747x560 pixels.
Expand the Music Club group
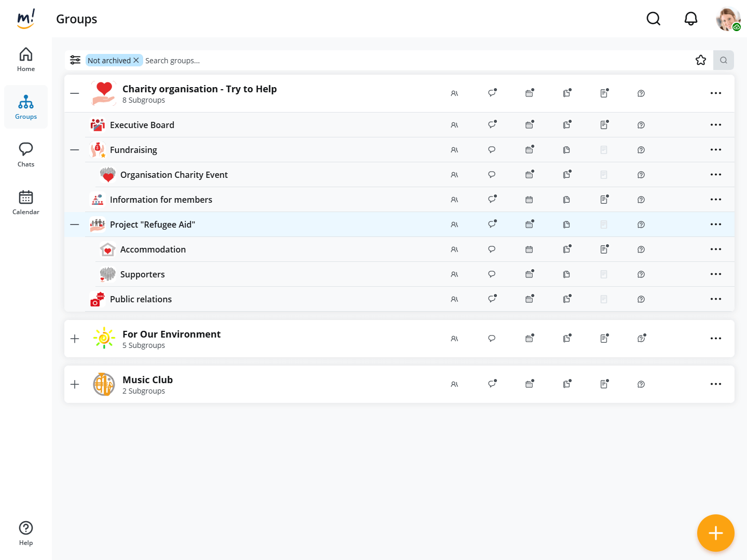(x=75, y=384)
